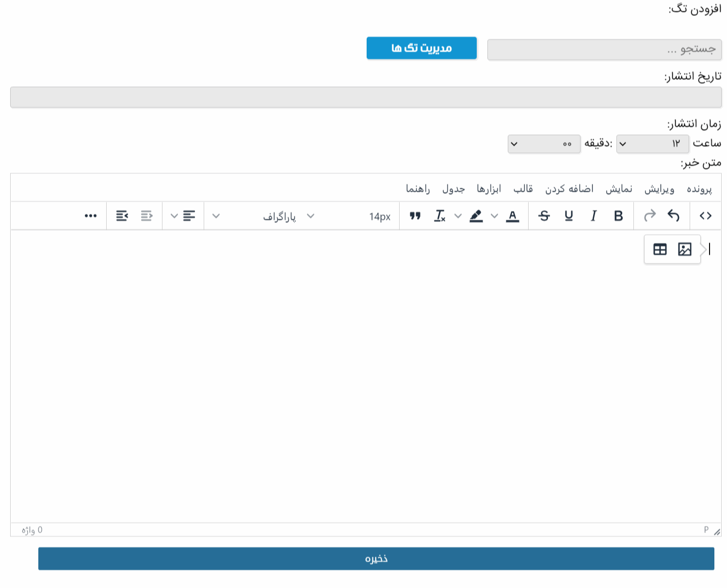Grab the editor resize handle
Image resolution: width=727 pixels, height=588 pixels.
[x=717, y=532]
